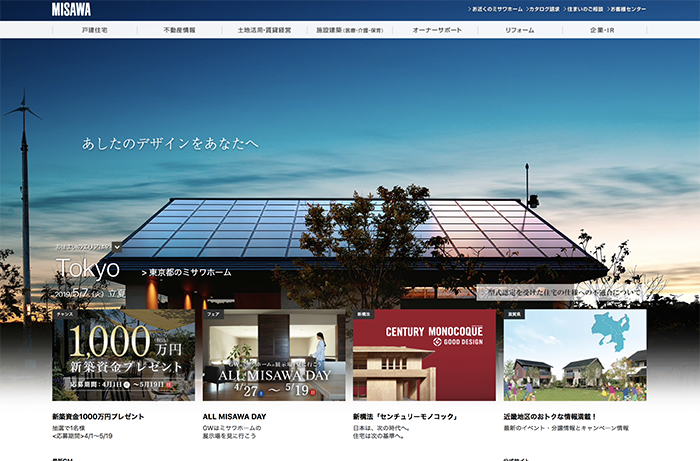Select the 施設建築 menu item
Screen dimensions: 700x461
point(350,30)
